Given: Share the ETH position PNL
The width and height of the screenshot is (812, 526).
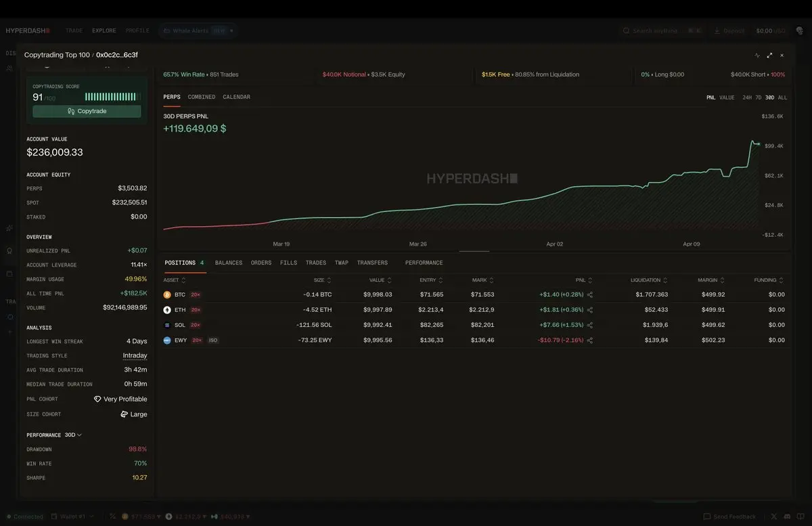Looking at the screenshot, I should pyautogui.click(x=590, y=310).
